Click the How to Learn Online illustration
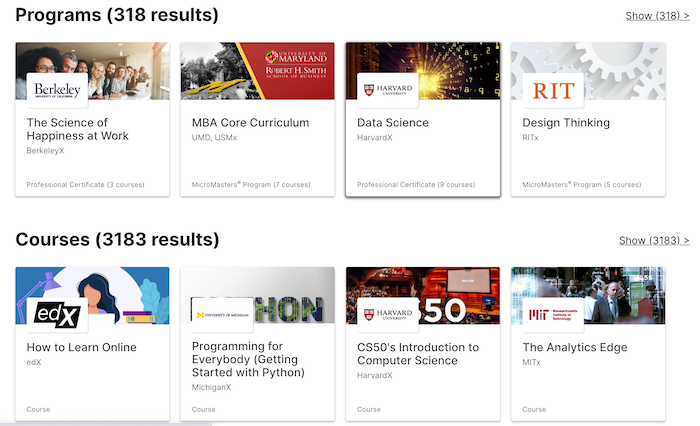Screen dimensions: 700x426 coord(92,296)
